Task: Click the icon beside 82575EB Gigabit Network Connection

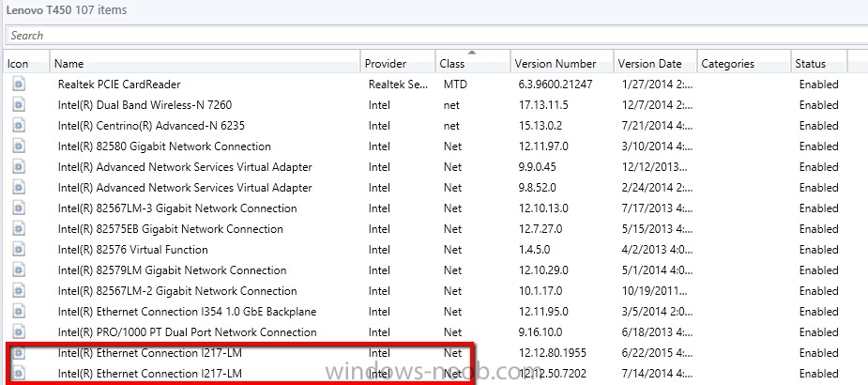Action: pyautogui.click(x=19, y=229)
